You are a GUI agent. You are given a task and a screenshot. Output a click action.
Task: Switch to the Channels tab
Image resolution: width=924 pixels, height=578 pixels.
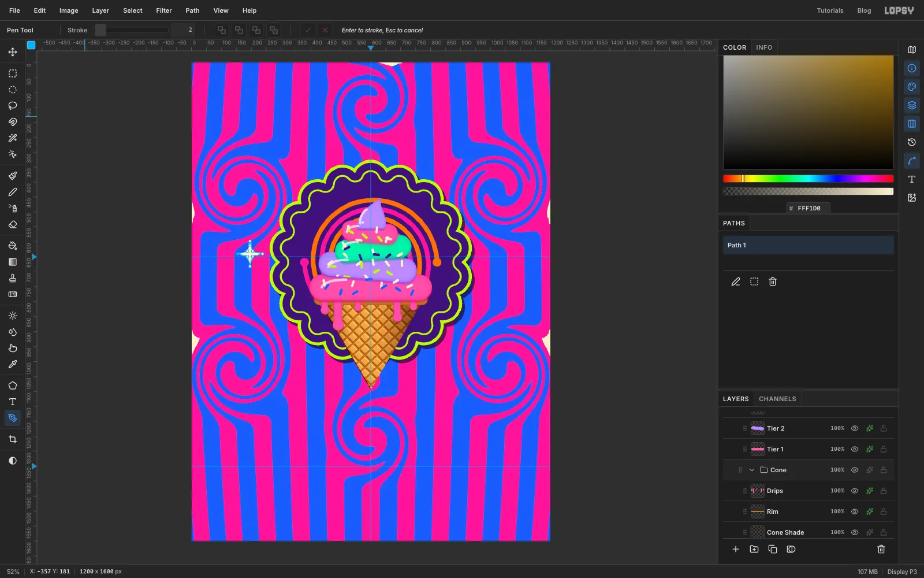(x=777, y=399)
